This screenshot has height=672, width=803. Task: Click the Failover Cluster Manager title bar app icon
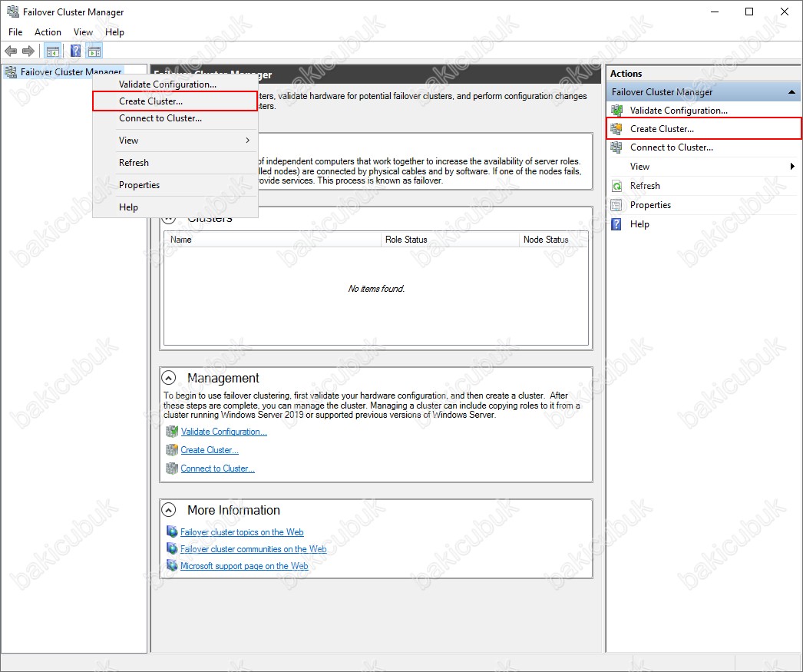[13, 12]
